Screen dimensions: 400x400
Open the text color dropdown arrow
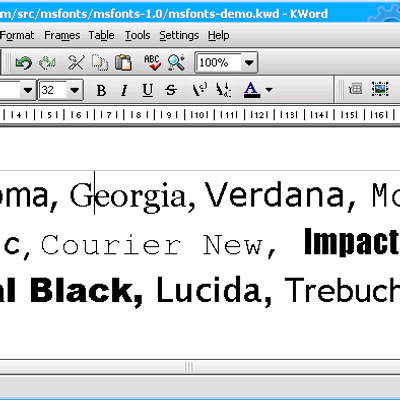coord(269,90)
